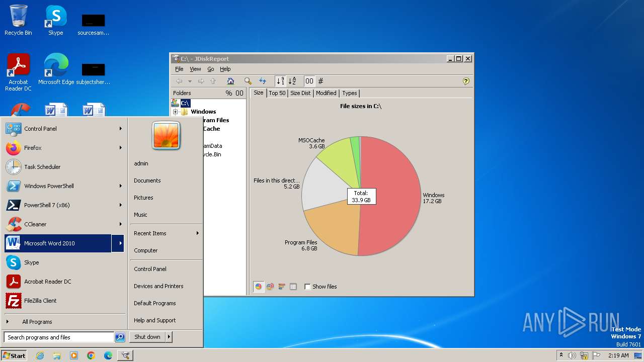The width and height of the screenshot is (644, 362).
Task: Click the Shut down button
Action: 147,337
